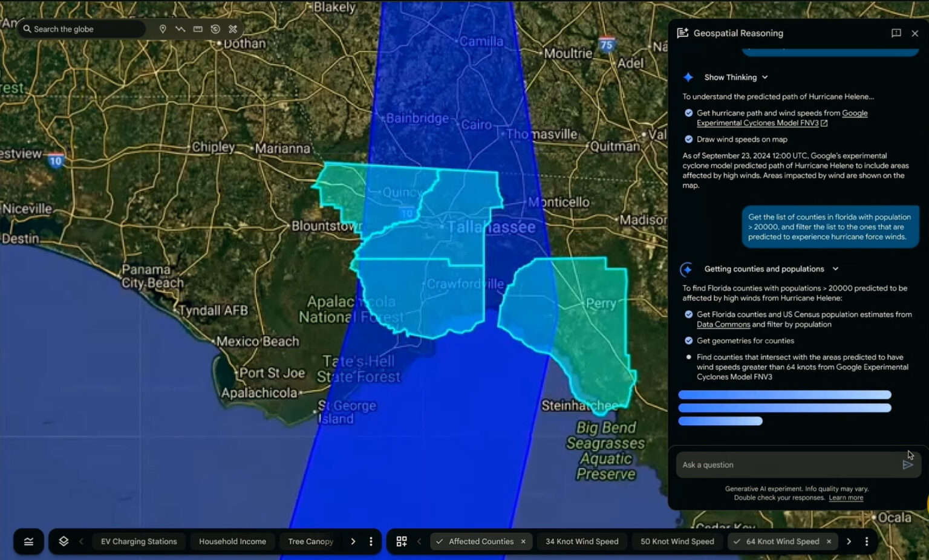Viewport: 929px width, 560px height.
Task: Enable the 34 Knot Wind Speed layer
Action: coord(581,541)
